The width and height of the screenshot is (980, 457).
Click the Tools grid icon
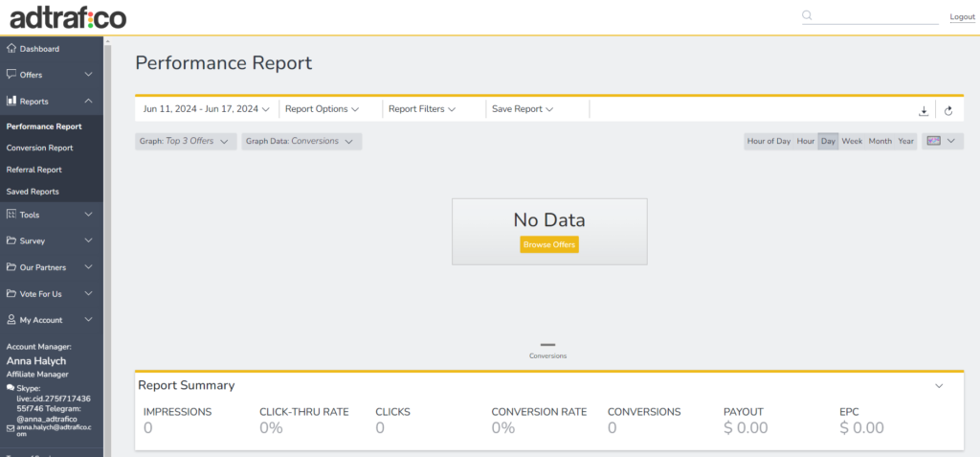(x=11, y=214)
